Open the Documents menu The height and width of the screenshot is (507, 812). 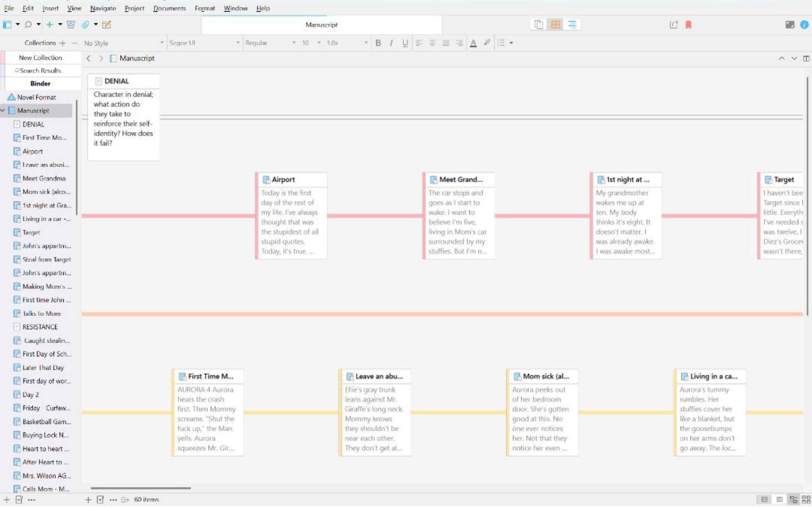tap(169, 8)
